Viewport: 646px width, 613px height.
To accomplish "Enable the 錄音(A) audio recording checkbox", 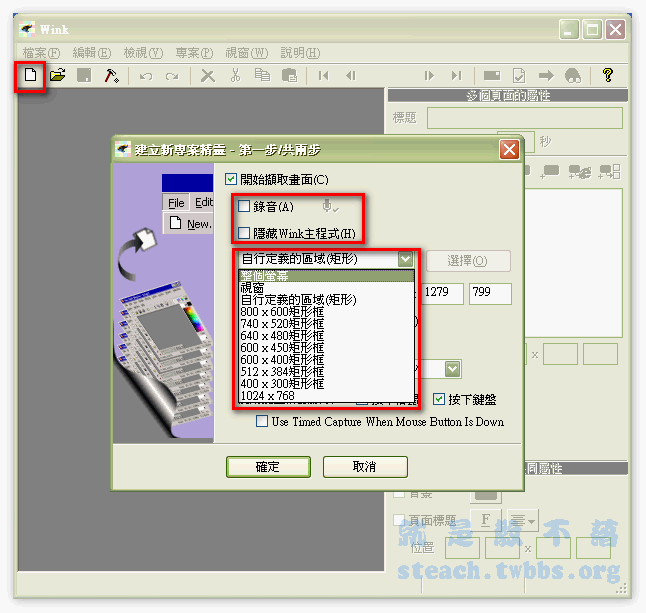I will (245, 207).
